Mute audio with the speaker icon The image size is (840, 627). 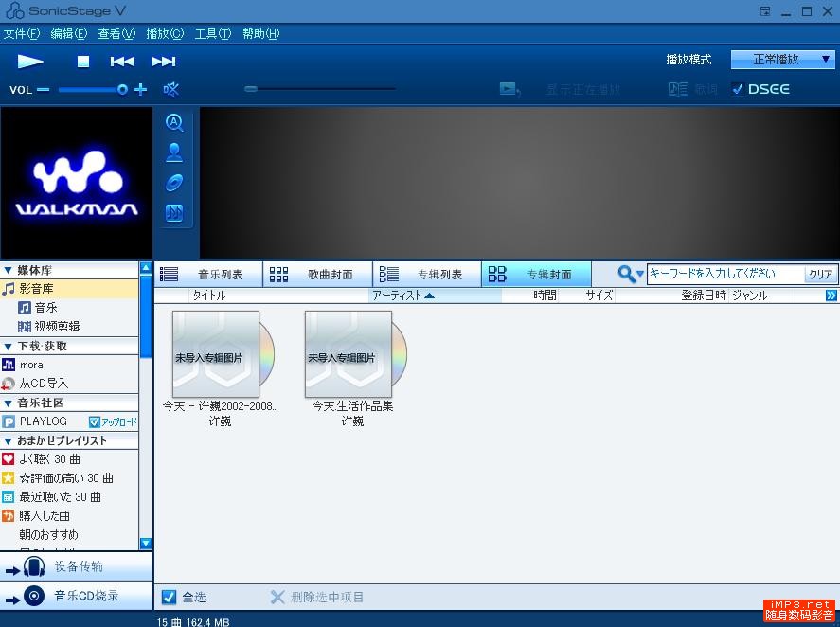pos(171,89)
